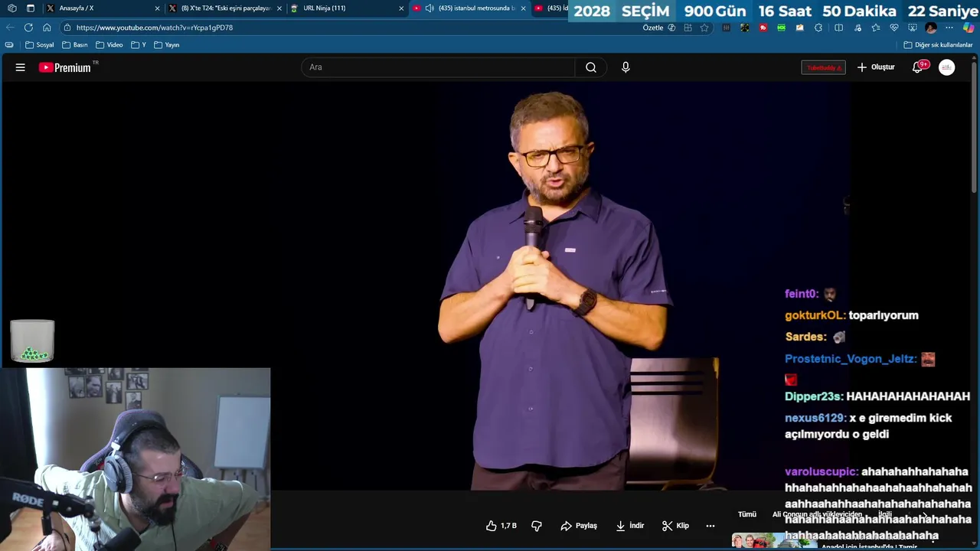Open the Basın bookmarks folder
This screenshot has height=551, width=980.
[75, 45]
